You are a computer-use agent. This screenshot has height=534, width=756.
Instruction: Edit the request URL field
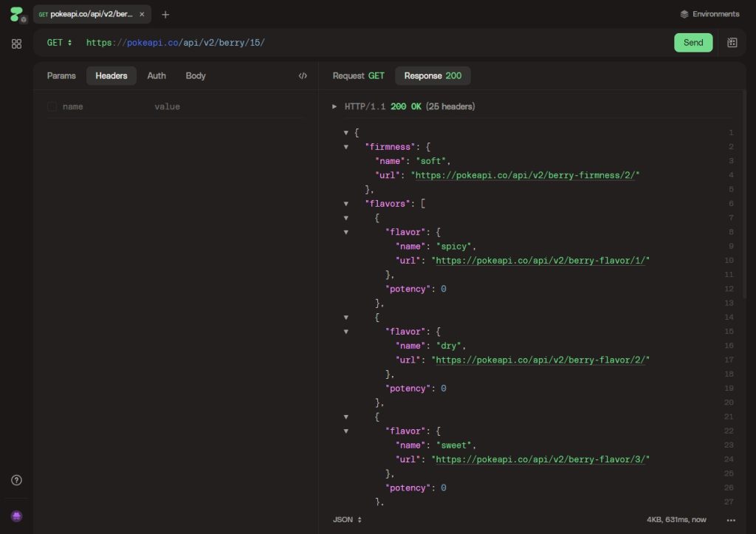[376, 42]
